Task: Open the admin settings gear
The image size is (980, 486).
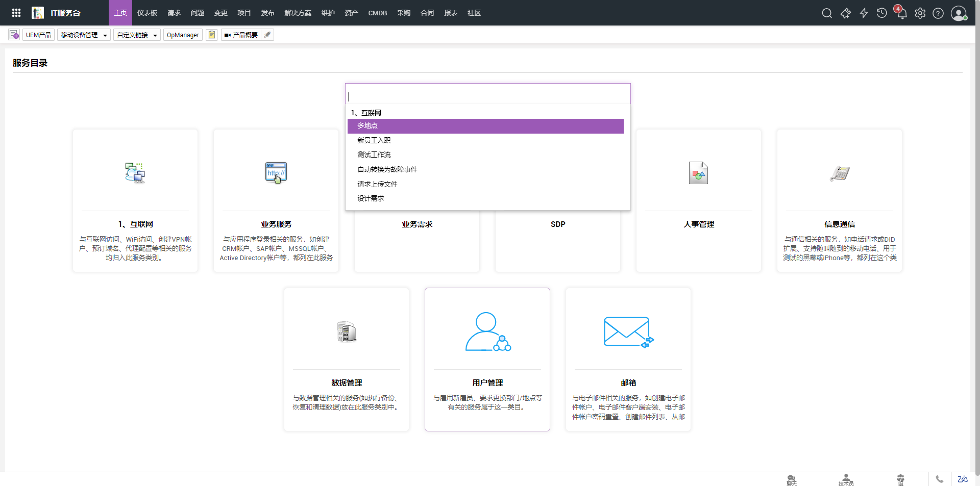Action: coord(920,13)
